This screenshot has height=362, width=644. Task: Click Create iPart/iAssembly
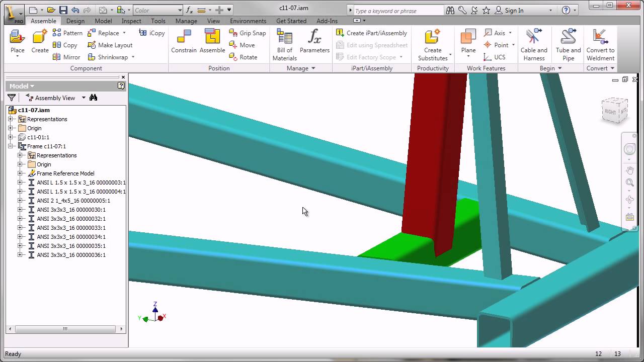(x=371, y=33)
